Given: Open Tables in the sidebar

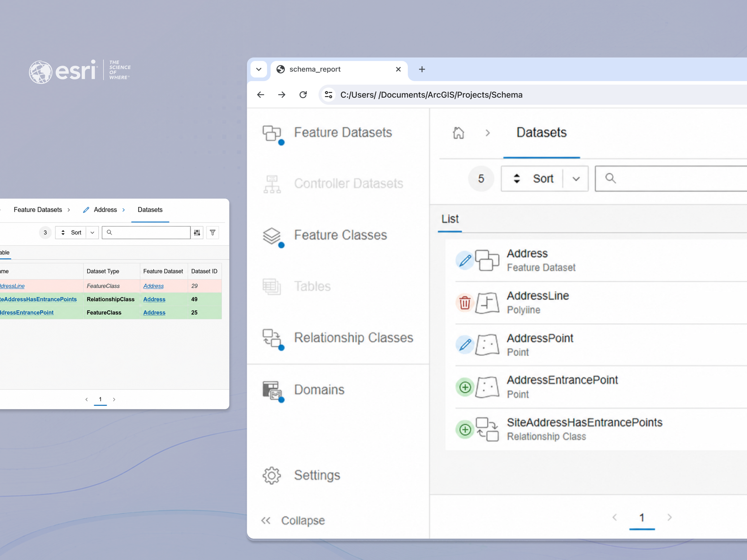Looking at the screenshot, I should (x=296, y=286).
